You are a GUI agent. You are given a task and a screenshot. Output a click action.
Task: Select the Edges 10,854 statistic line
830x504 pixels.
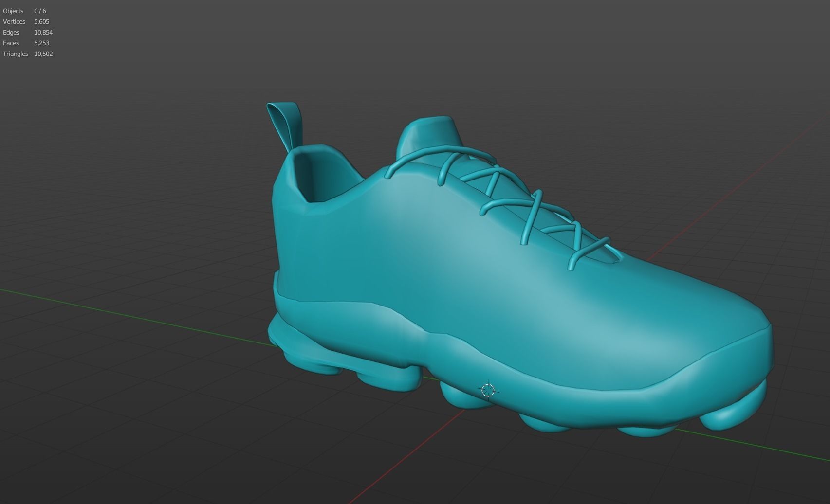pyautogui.click(x=28, y=32)
